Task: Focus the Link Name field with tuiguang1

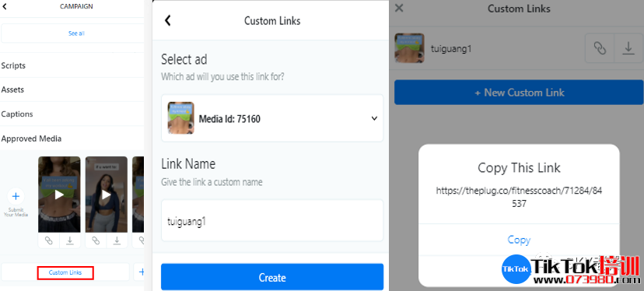Action: [x=272, y=221]
